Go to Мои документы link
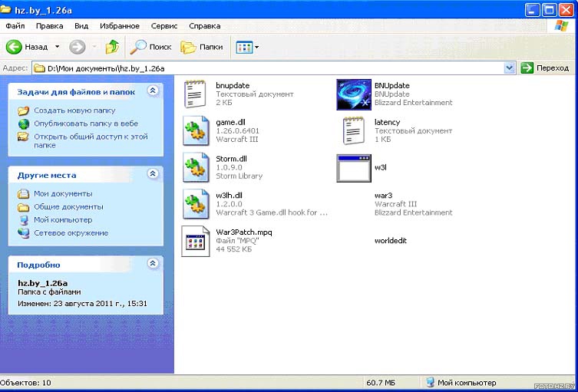Screen dimensions: 578x392 [x=63, y=193]
